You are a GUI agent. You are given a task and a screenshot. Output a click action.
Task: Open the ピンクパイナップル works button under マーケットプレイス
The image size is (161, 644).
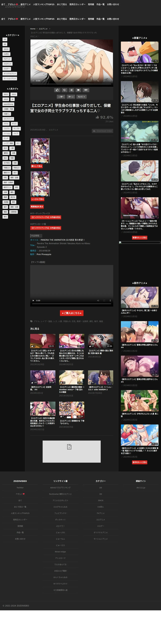pyautogui.click(x=46, y=218)
